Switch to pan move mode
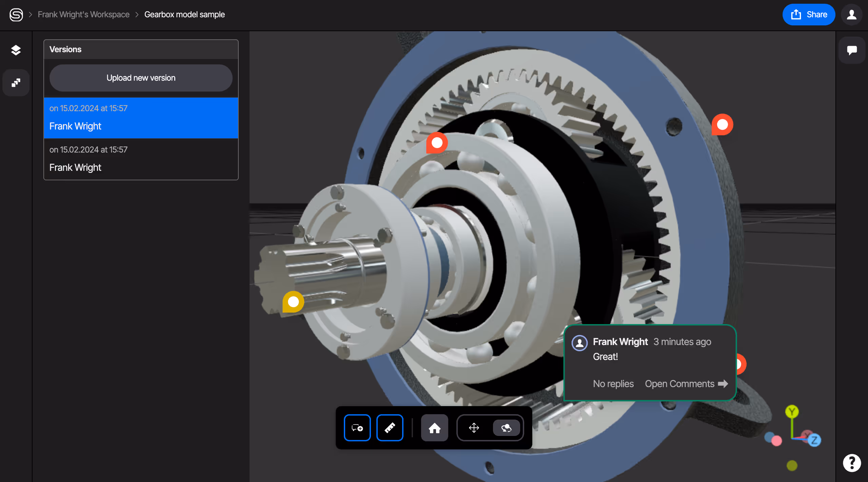This screenshot has height=482, width=868. coord(474,428)
